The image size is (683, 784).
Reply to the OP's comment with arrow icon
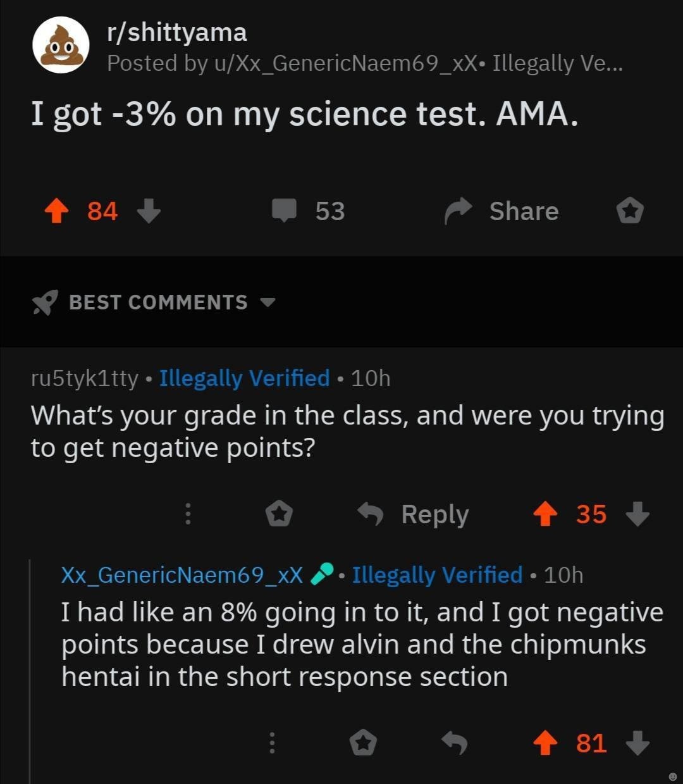pos(454,743)
